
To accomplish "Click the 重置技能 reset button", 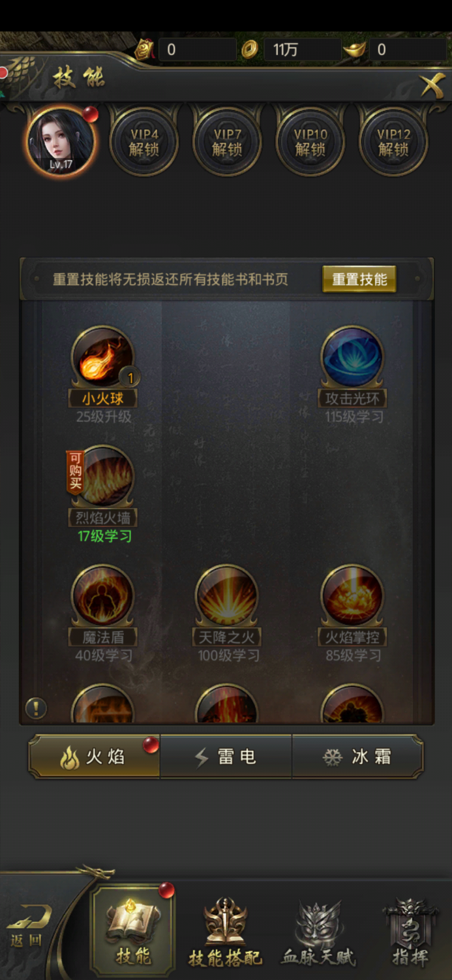I will coord(359,279).
